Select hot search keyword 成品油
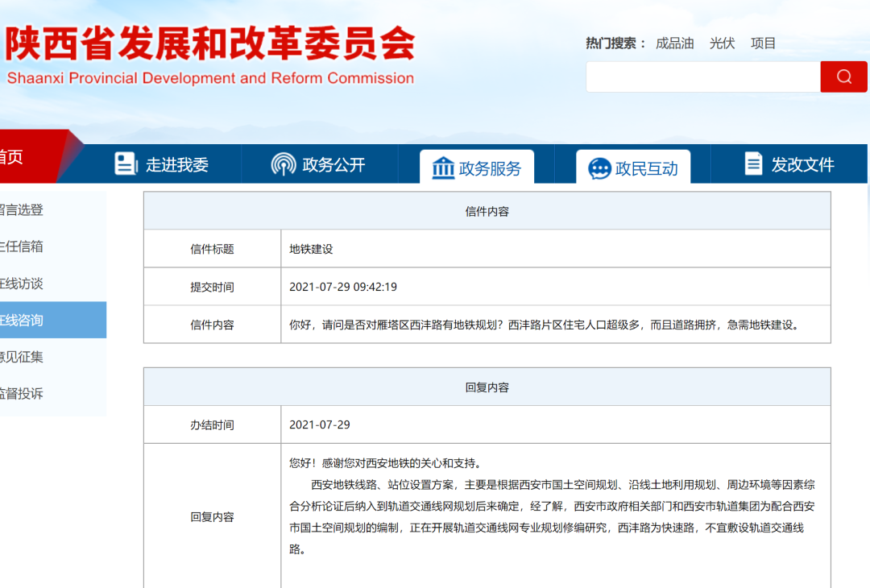 674,43
